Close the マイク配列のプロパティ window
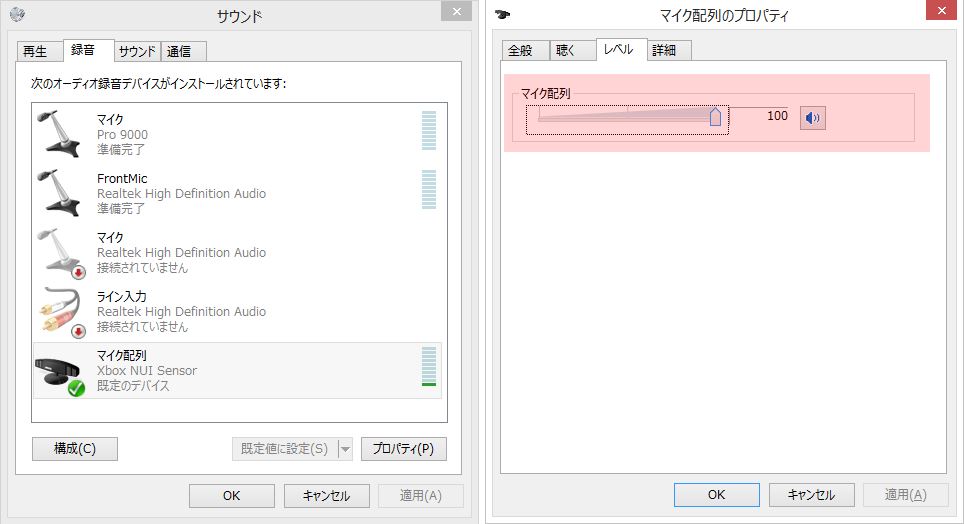 [942, 10]
